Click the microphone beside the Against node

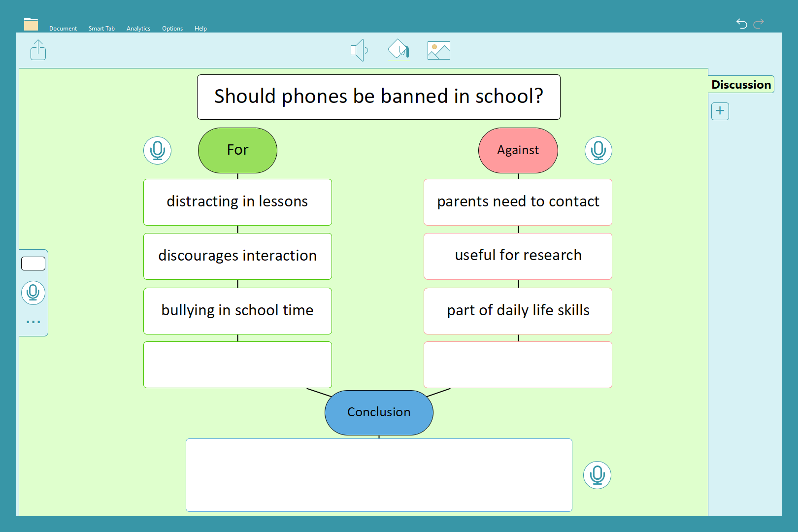pyautogui.click(x=598, y=150)
